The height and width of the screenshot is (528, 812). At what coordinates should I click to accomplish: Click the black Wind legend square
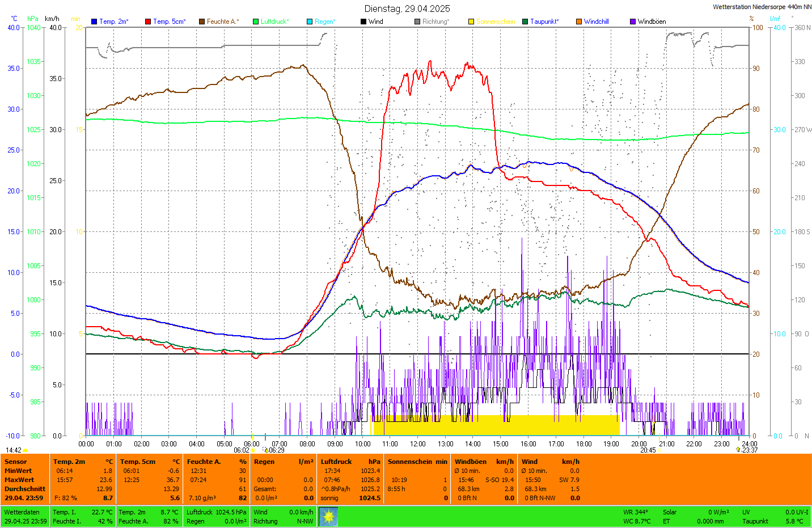(x=363, y=22)
